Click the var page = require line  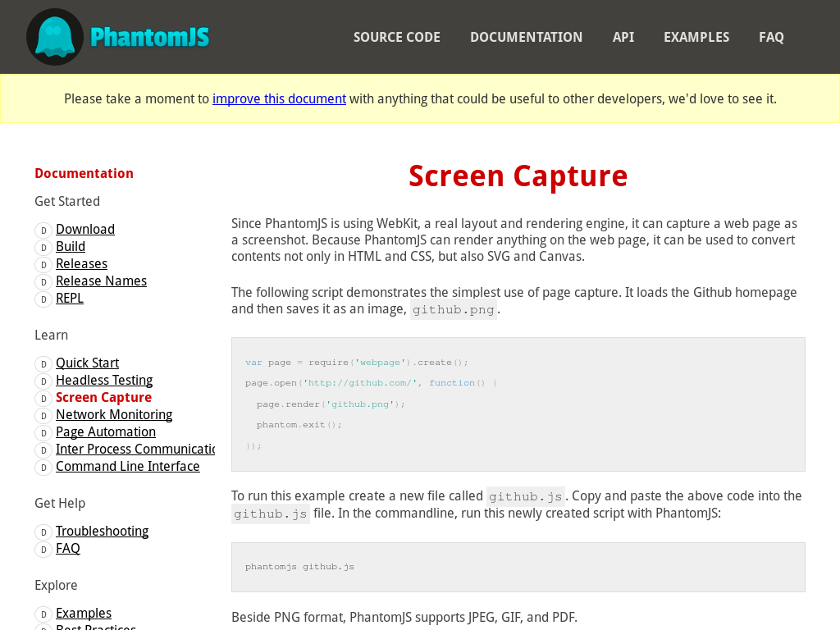[357, 363]
